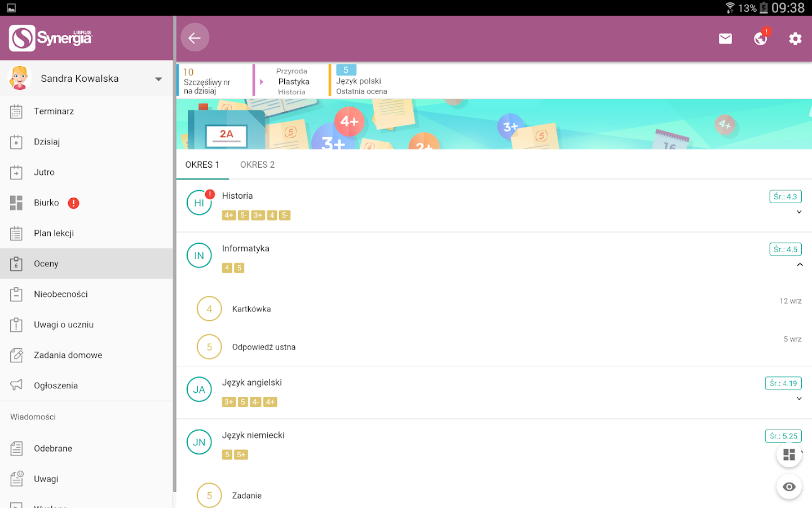
Task: Open Nieobecności in the sidebar
Action: tap(87, 294)
